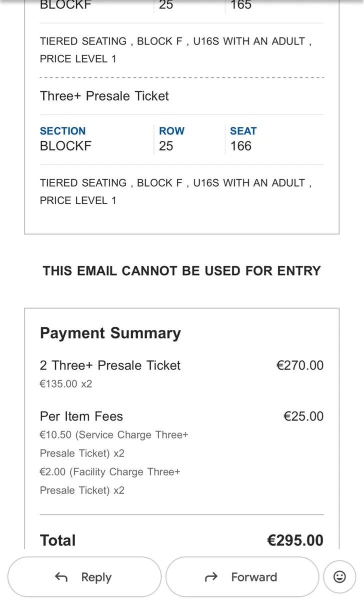Select the ROW column header
This screenshot has width=364, height=600.
tap(171, 131)
